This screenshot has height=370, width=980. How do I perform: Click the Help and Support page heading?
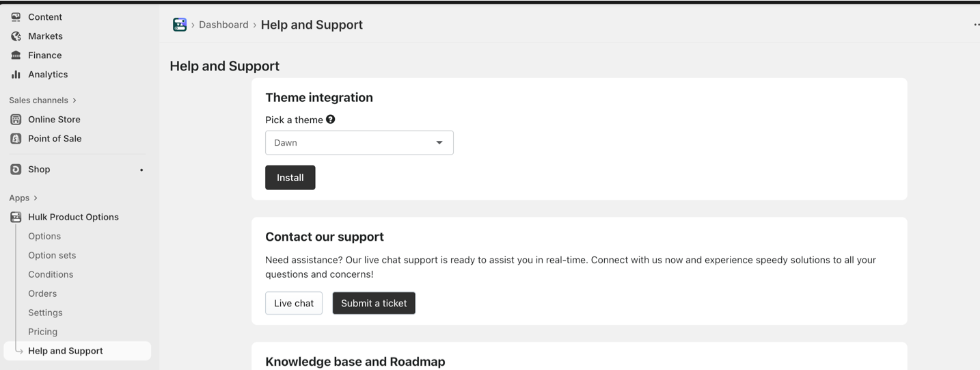pos(225,66)
